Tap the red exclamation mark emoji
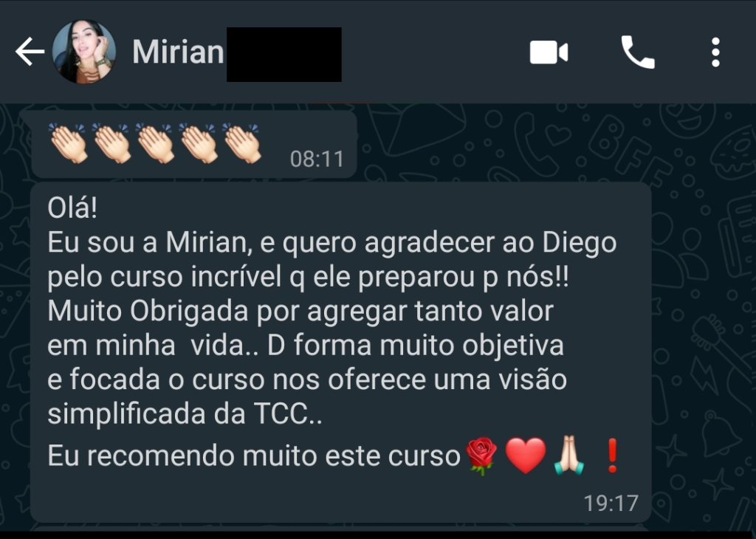Screen dimensions: 756x539 (612, 456)
